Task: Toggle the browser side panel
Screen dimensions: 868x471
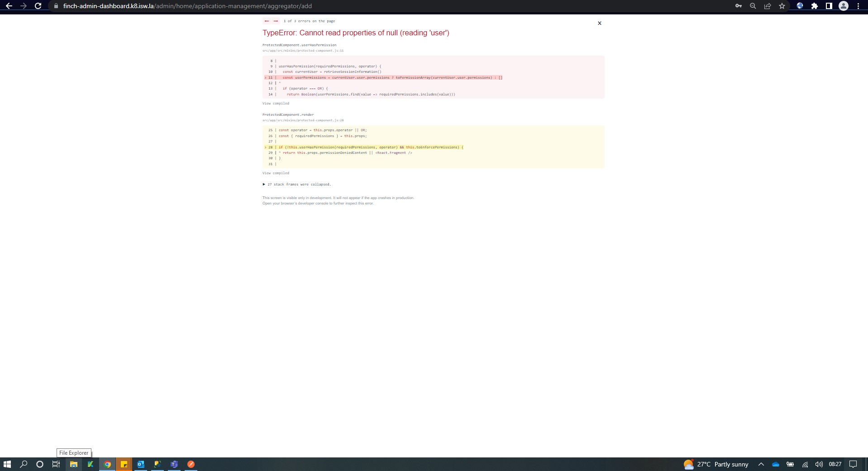Action: pyautogui.click(x=829, y=6)
